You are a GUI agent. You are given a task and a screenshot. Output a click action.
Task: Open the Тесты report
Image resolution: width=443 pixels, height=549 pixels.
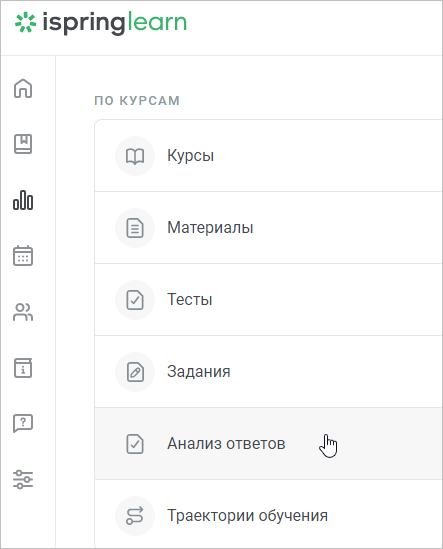tap(269, 300)
